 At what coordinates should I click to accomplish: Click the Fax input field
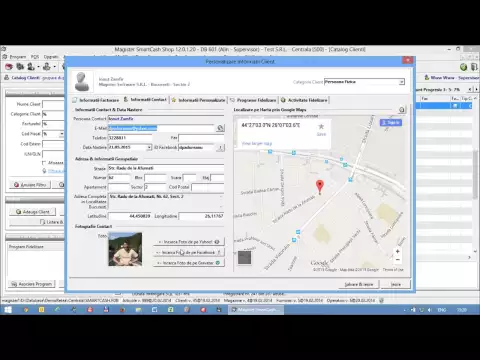click(x=201, y=138)
